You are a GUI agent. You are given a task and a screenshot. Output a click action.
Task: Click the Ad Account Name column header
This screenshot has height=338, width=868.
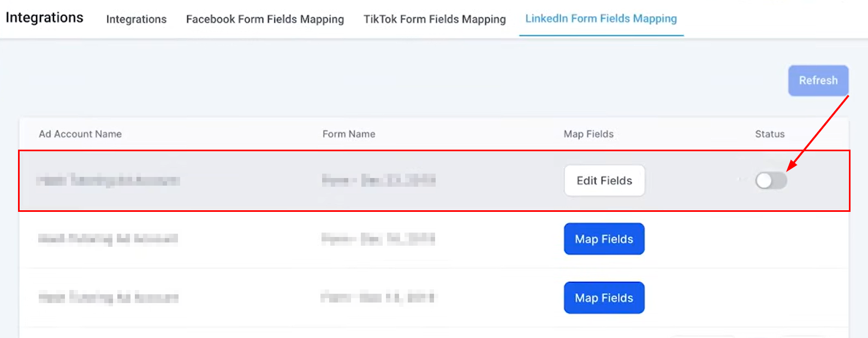(80, 134)
